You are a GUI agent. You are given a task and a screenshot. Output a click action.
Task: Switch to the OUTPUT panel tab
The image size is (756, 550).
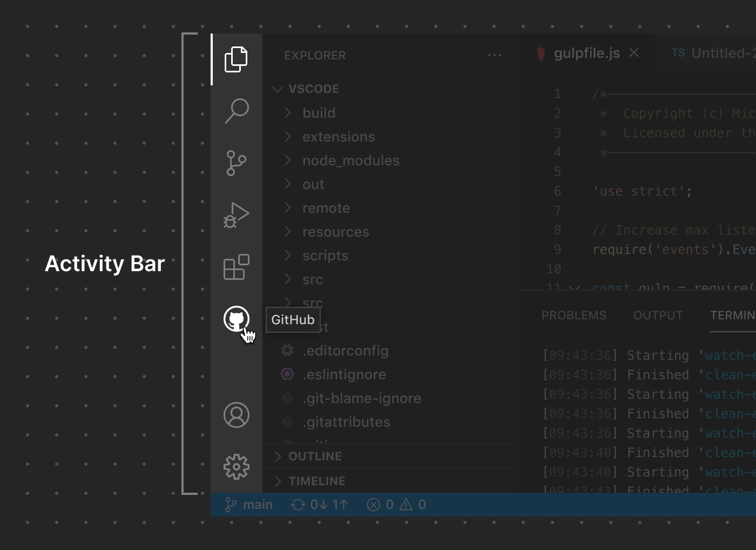(658, 315)
